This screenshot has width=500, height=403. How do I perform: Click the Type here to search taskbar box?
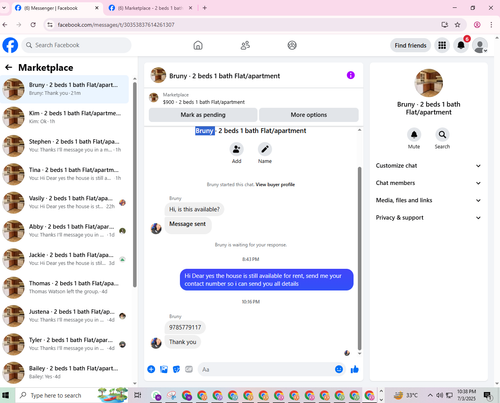coord(56,395)
